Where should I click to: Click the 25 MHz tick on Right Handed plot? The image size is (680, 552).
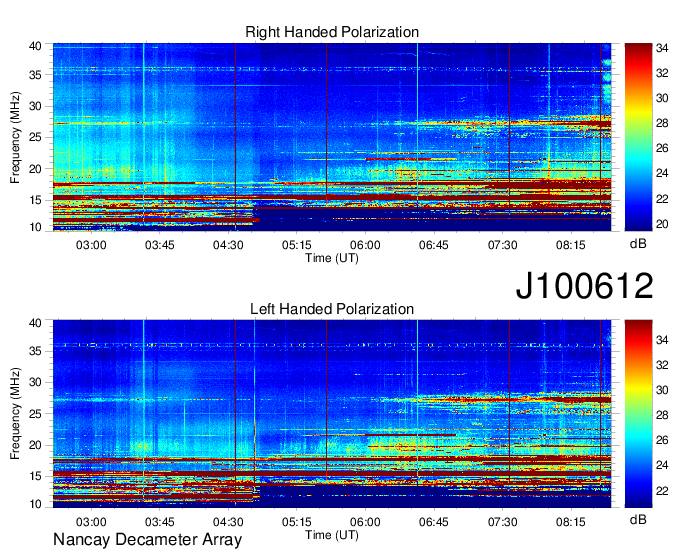click(35, 137)
